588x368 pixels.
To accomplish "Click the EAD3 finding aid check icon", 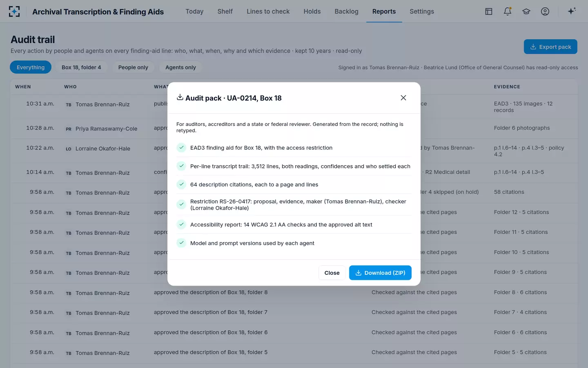I will point(181,148).
